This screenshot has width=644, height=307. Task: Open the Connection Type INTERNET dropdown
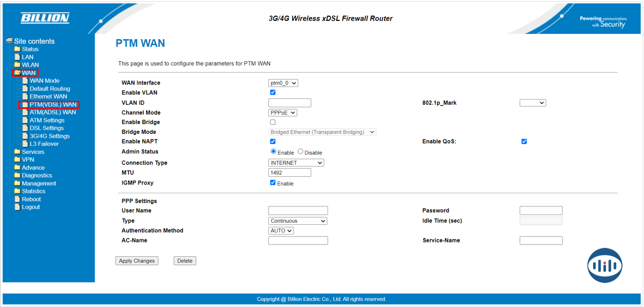point(296,163)
